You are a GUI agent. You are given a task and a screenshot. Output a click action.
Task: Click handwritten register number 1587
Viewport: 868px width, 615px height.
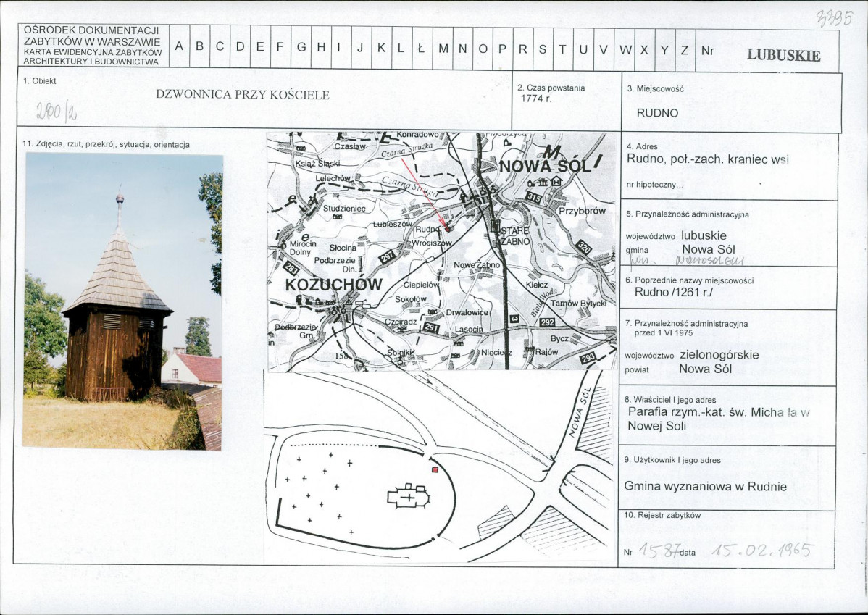[x=660, y=551]
